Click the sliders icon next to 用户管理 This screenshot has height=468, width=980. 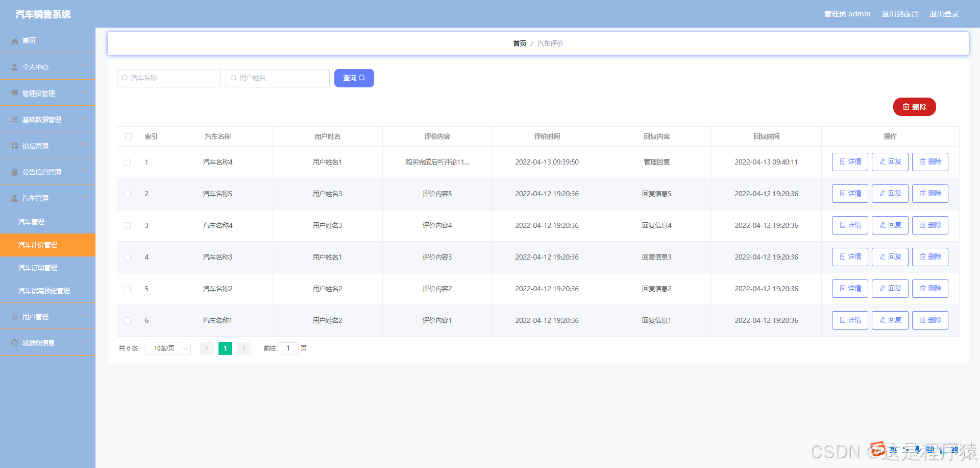pyautogui.click(x=15, y=317)
